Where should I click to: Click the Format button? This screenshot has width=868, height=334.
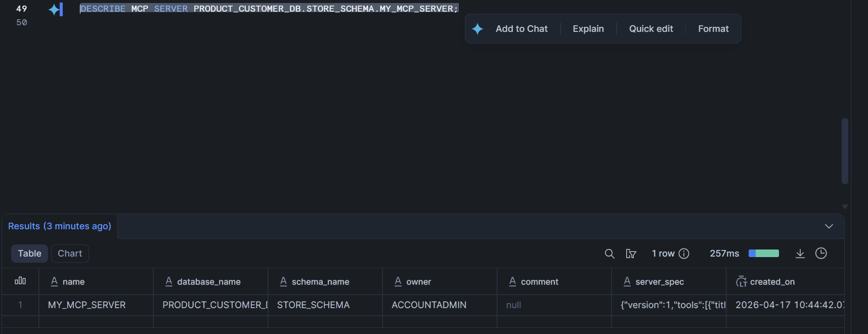[713, 29]
